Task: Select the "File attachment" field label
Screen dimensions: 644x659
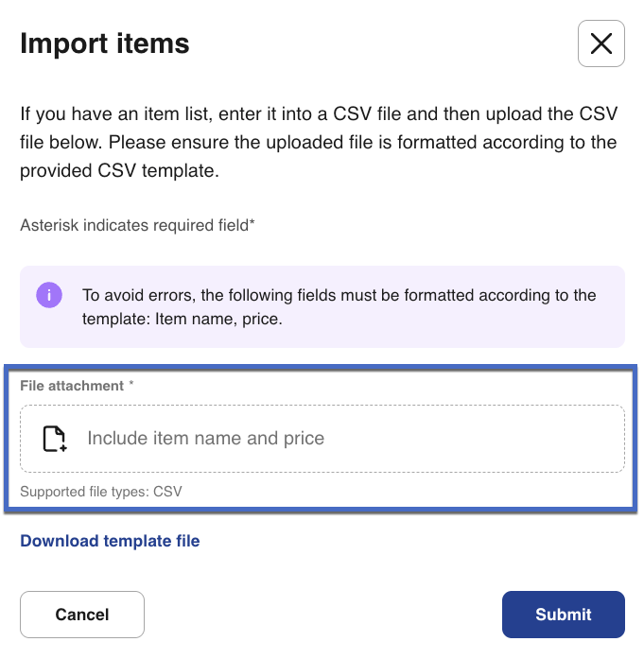Action: (x=72, y=386)
